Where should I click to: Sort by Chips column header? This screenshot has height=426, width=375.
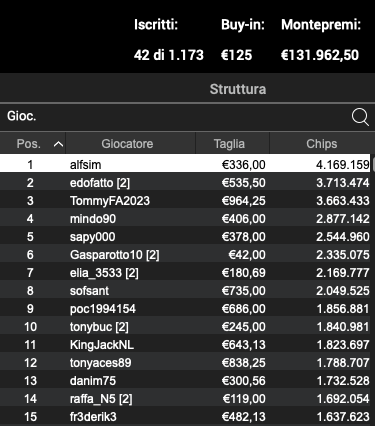[322, 144]
